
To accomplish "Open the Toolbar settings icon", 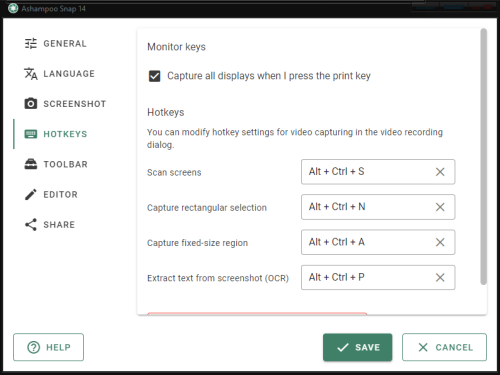I will click(x=31, y=164).
